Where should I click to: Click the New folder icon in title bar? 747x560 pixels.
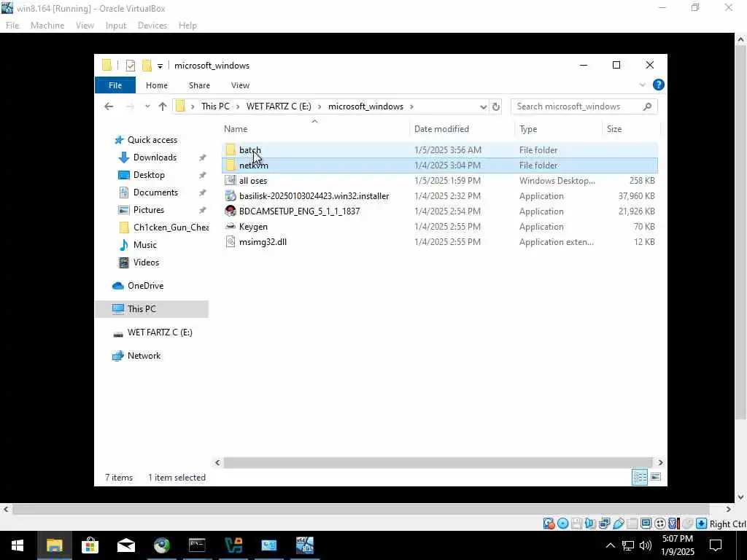[147, 65]
